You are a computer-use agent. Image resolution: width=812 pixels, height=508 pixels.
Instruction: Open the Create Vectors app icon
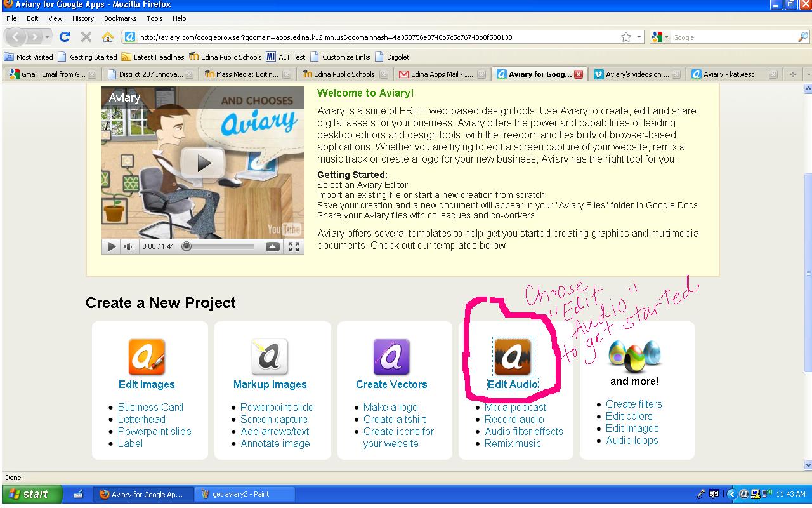click(x=391, y=357)
